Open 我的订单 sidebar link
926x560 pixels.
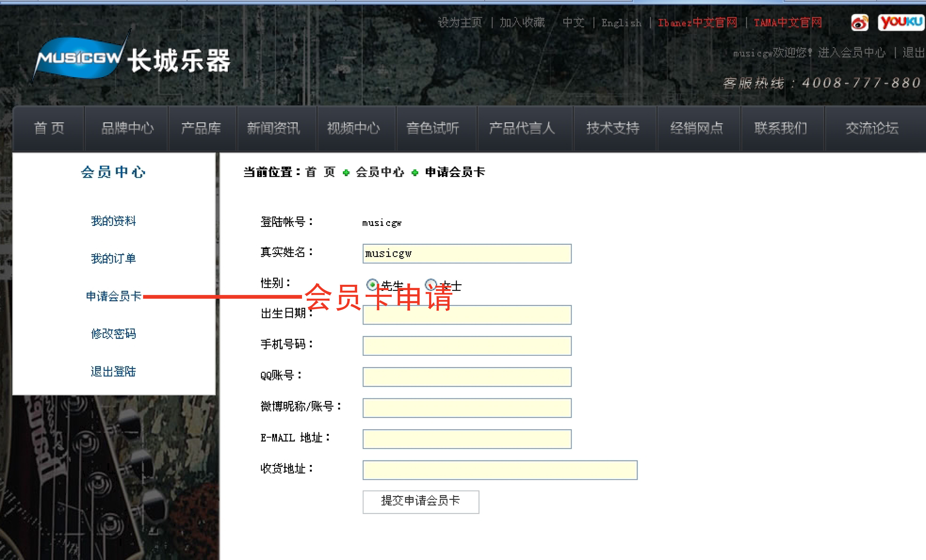tap(113, 258)
